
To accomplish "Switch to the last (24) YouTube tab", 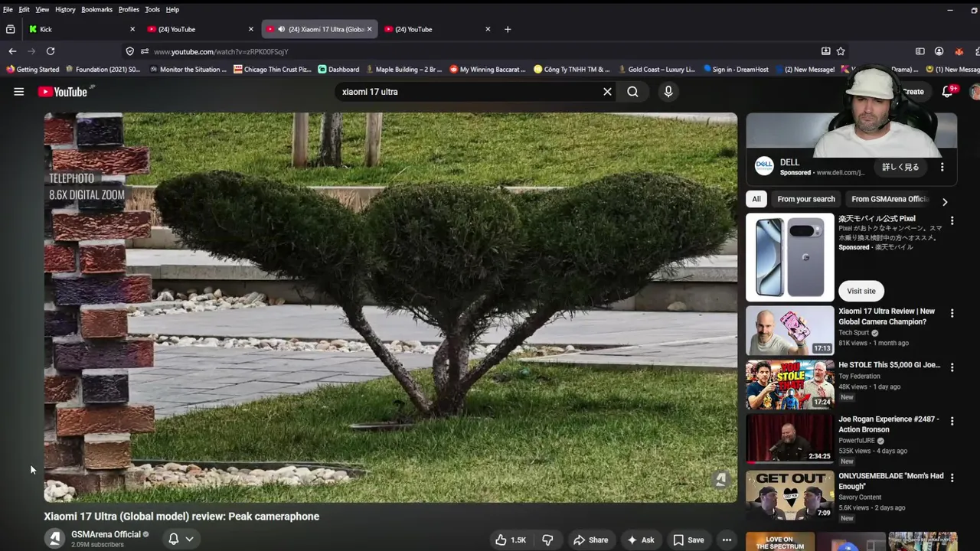I will pyautogui.click(x=436, y=29).
